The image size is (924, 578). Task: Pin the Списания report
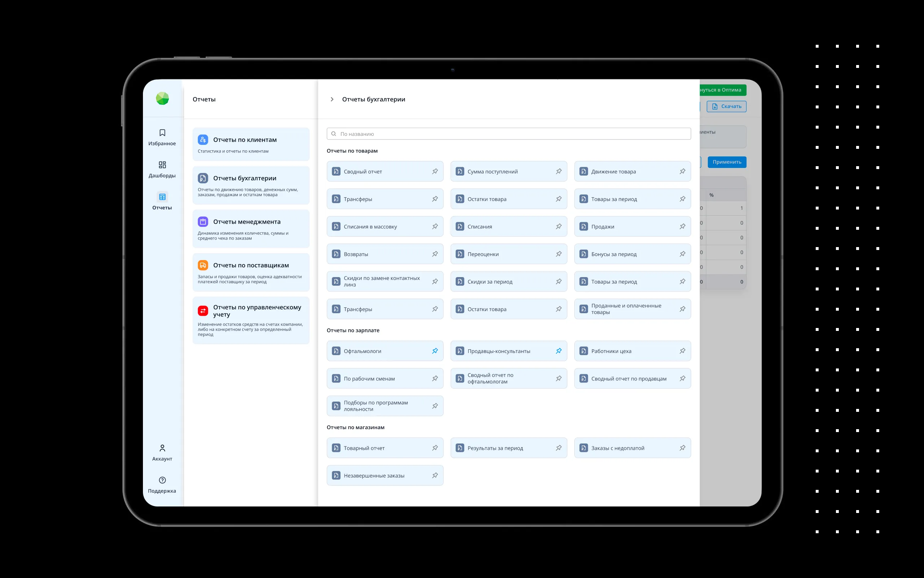(559, 226)
